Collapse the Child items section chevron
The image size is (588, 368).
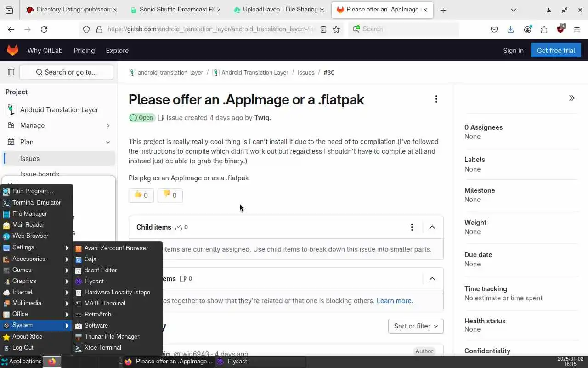pos(432,227)
